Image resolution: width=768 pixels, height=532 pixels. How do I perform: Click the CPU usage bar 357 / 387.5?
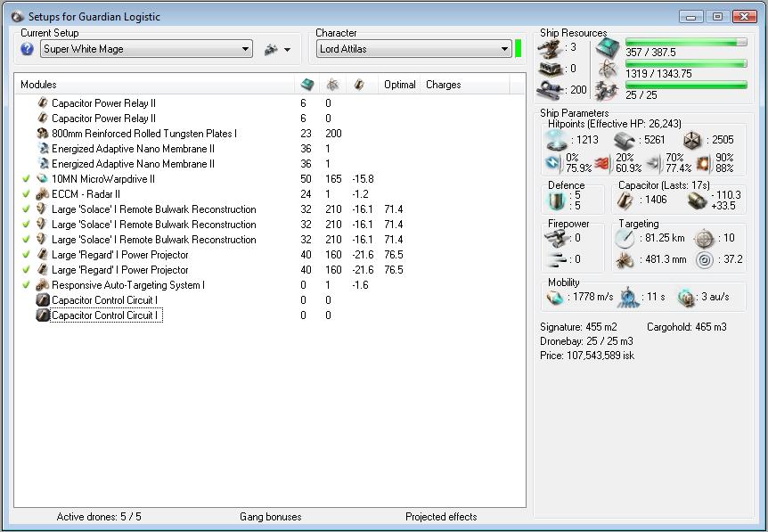click(686, 43)
